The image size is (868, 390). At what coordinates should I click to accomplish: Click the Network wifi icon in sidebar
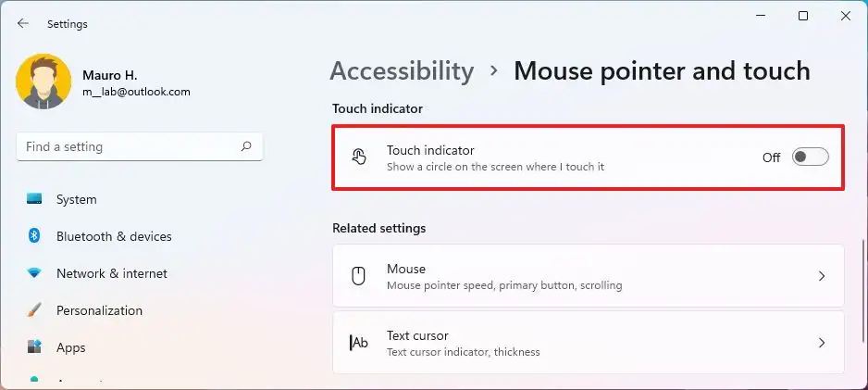pos(34,273)
